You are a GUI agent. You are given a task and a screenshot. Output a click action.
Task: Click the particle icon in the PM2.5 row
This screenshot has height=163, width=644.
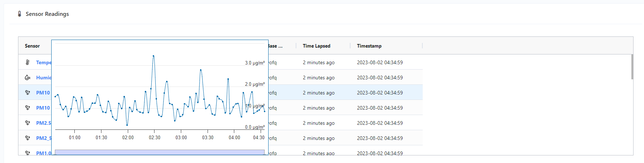pos(27,123)
